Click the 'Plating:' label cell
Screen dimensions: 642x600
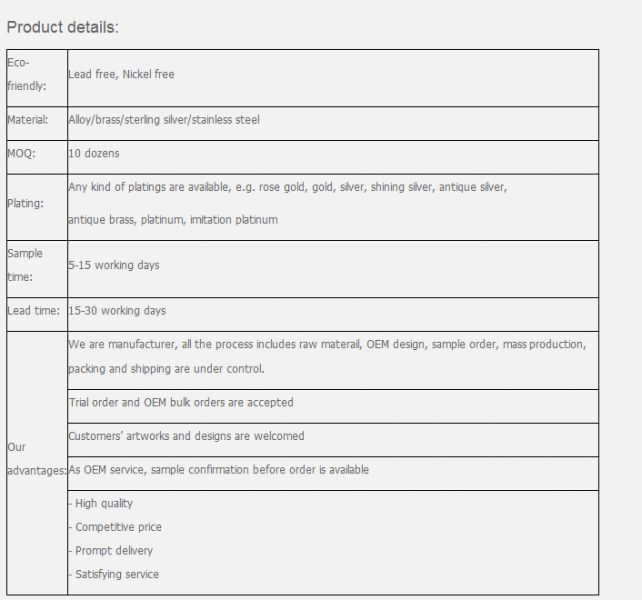point(26,203)
